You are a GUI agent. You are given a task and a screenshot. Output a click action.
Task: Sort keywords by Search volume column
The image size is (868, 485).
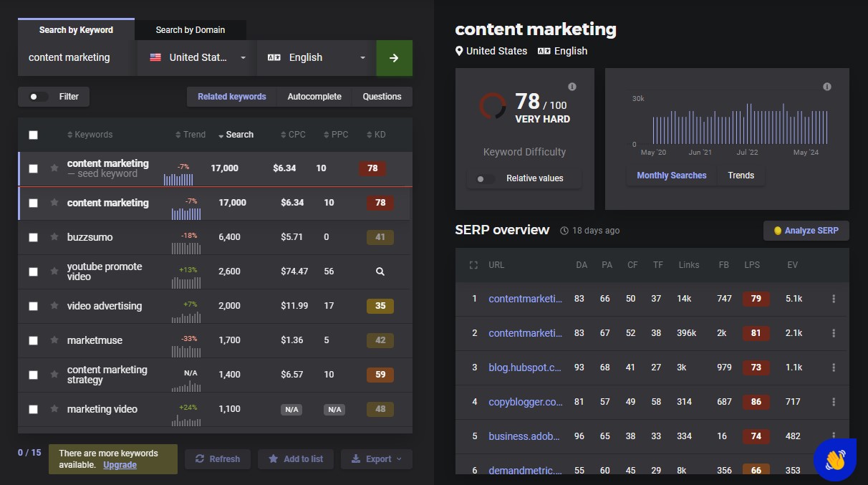[236, 135]
